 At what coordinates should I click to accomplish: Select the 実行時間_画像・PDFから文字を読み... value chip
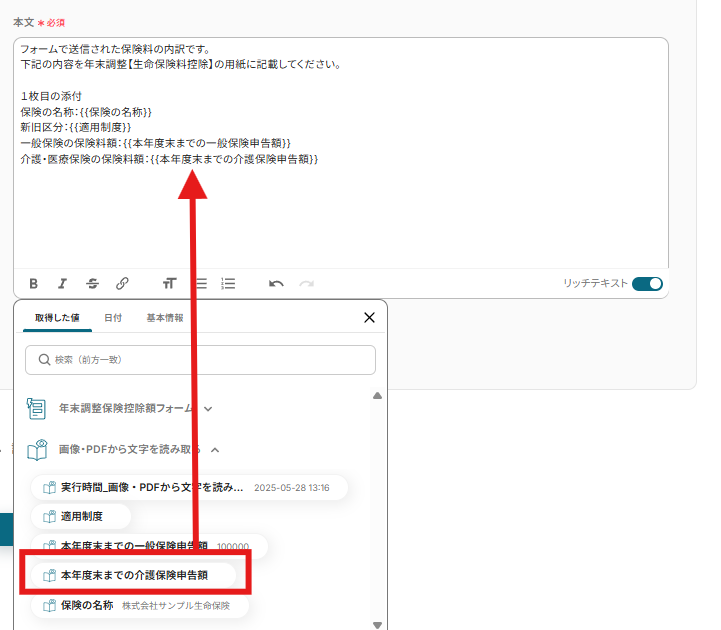[189, 487]
